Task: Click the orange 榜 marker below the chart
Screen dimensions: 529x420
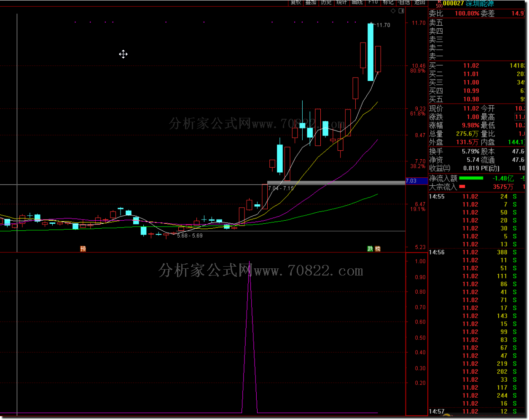Action: coord(378,249)
